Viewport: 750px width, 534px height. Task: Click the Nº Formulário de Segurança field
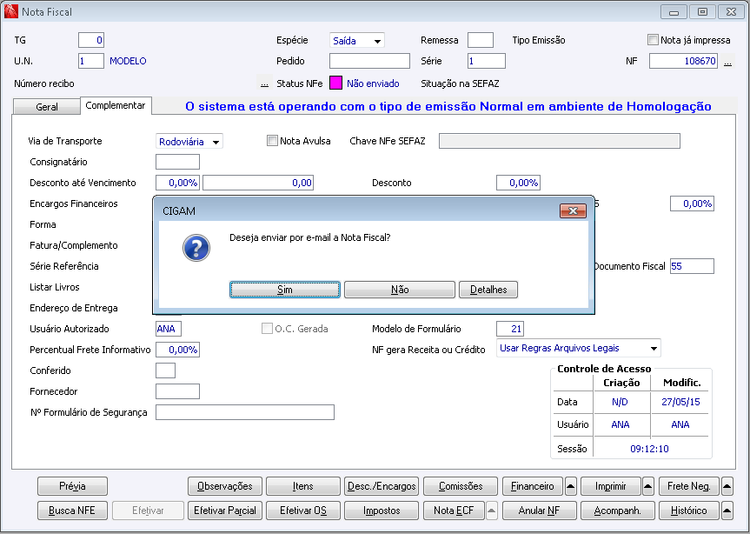coord(245,412)
